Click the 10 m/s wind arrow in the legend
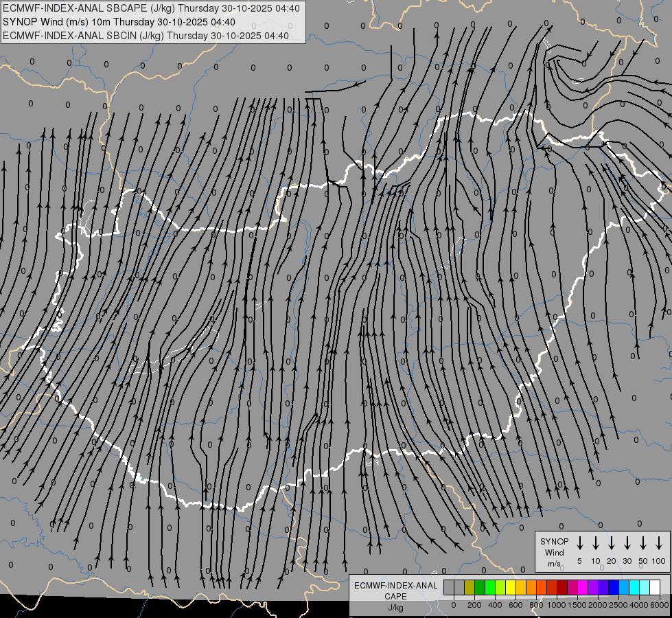This screenshot has width=672, height=618. tap(595, 543)
